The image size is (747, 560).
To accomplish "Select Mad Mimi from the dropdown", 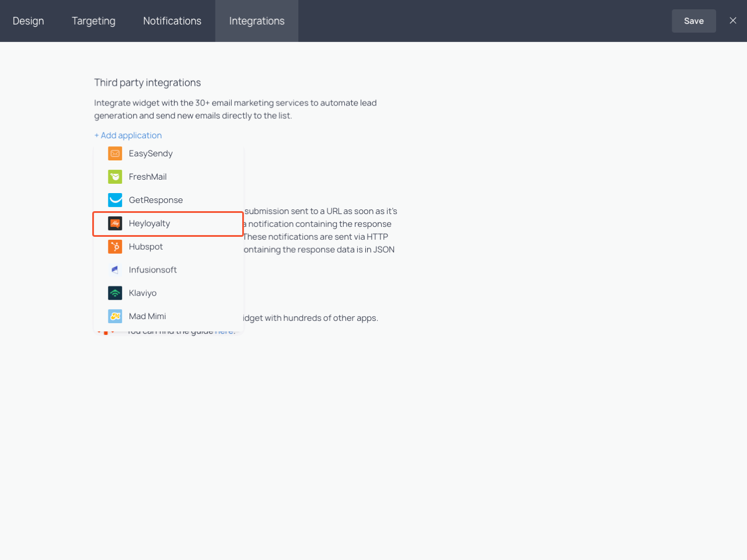I will [147, 316].
